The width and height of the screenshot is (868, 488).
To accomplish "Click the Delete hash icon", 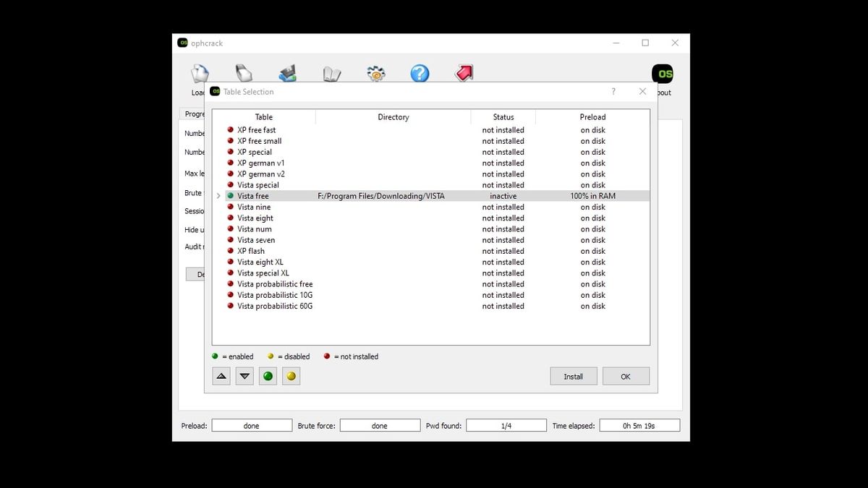I will point(244,72).
